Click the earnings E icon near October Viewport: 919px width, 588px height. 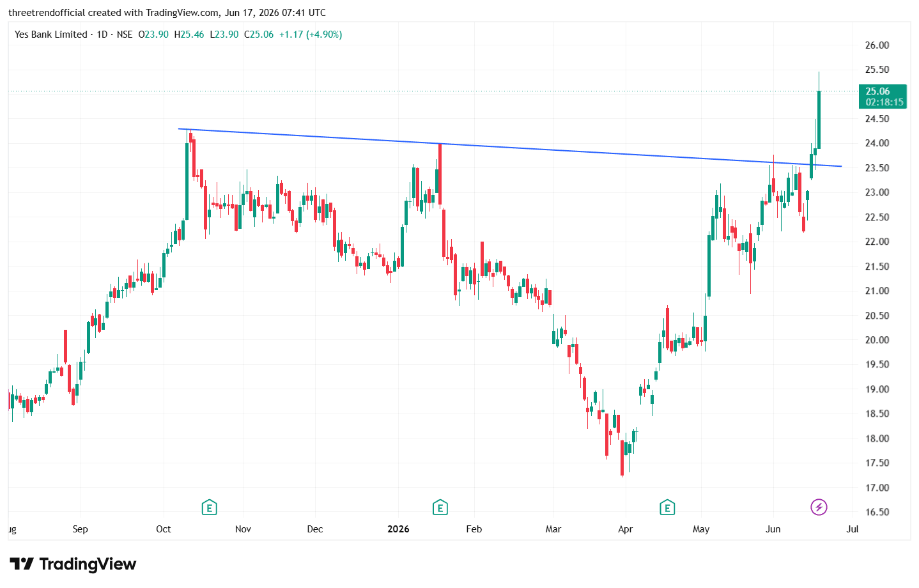tap(209, 508)
